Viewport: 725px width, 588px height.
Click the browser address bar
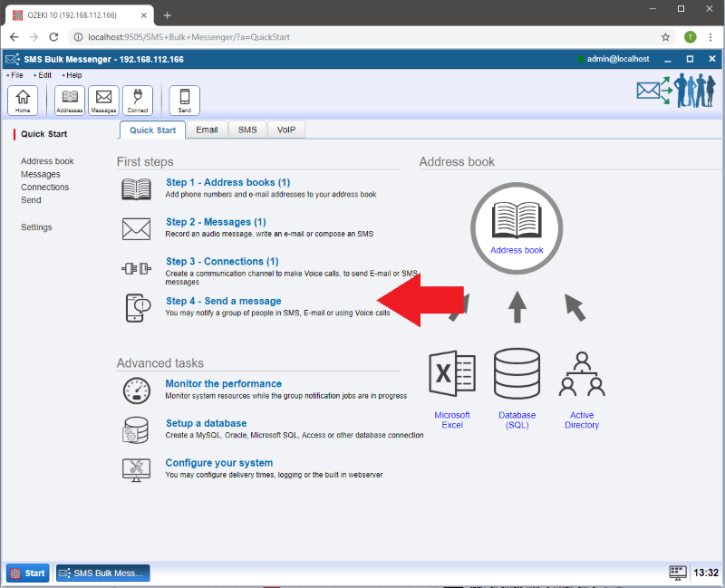click(x=362, y=37)
